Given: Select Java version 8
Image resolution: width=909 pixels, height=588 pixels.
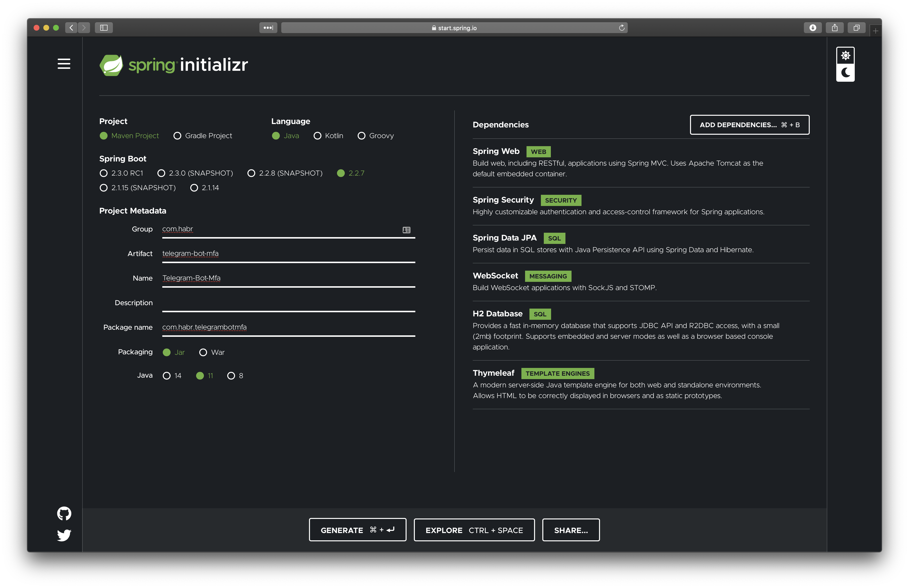Looking at the screenshot, I should pos(235,376).
